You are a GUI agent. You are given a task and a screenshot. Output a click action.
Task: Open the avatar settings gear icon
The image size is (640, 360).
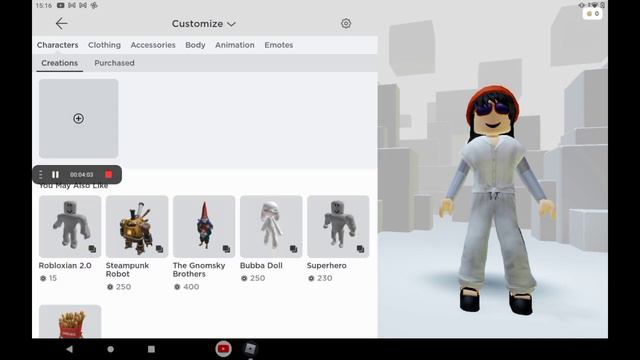(x=346, y=23)
